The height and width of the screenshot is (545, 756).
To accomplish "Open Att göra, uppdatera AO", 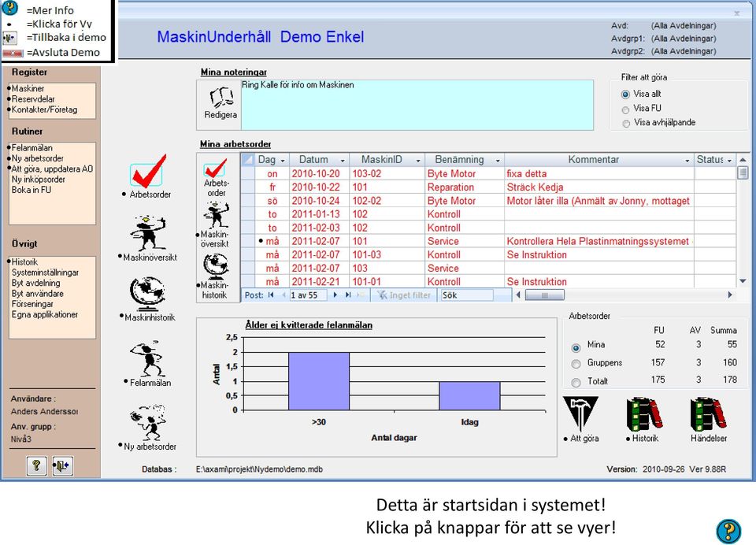I will [x=52, y=169].
